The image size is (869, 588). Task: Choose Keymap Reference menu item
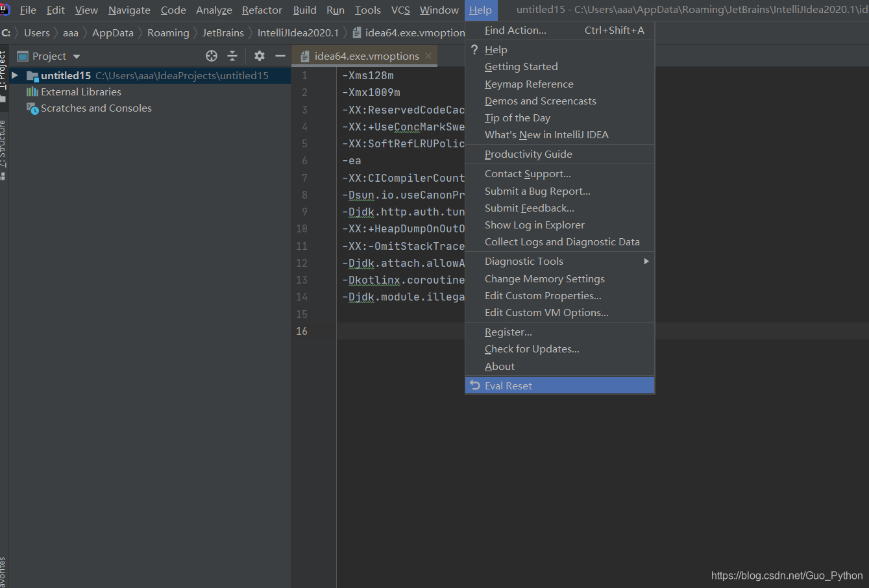coord(560,84)
